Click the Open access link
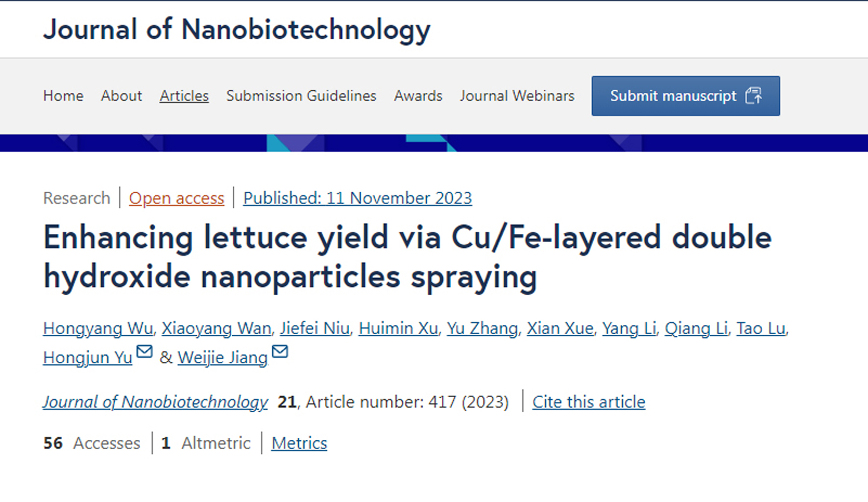The image size is (868, 502). coord(176,198)
